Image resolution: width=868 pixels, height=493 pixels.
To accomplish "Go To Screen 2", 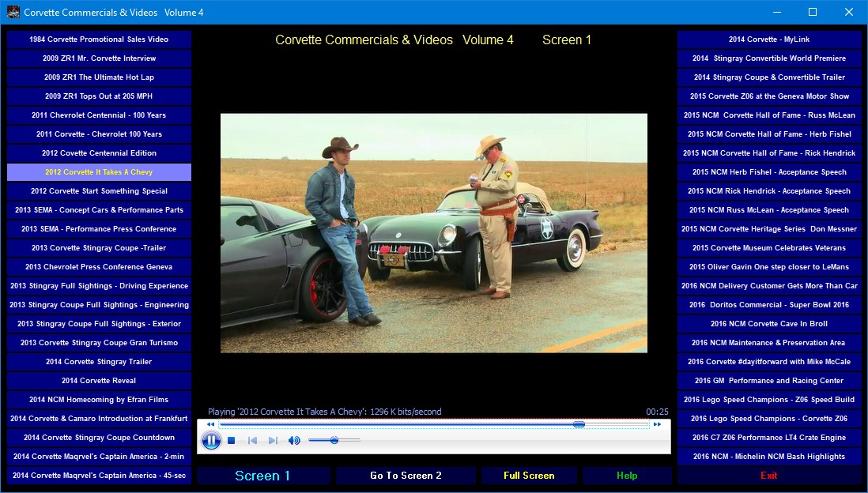I will pyautogui.click(x=406, y=476).
